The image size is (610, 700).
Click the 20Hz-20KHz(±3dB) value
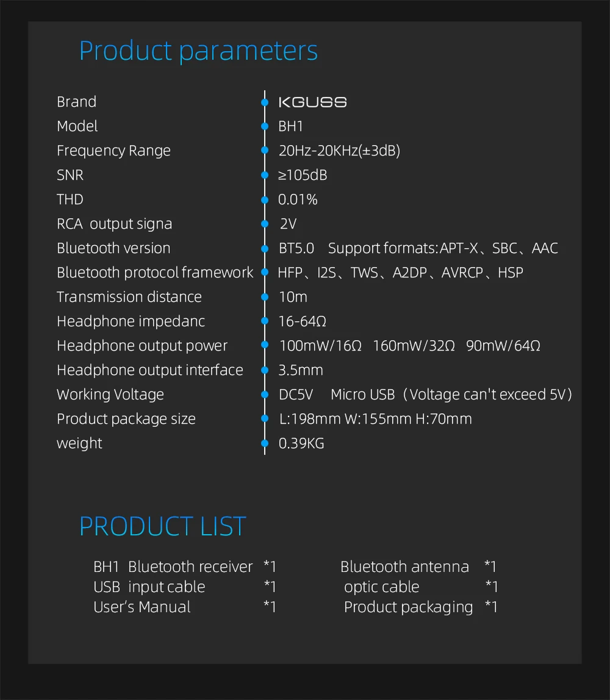[339, 151]
